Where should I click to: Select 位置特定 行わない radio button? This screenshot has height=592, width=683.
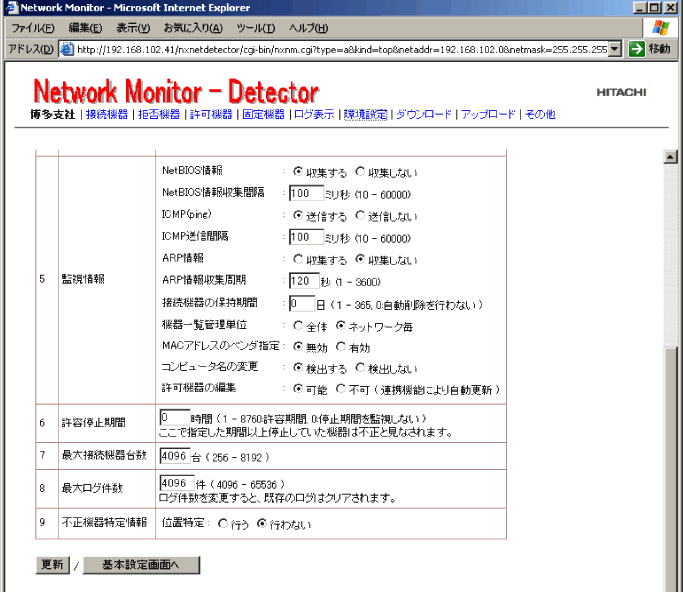pyautogui.click(x=261, y=523)
